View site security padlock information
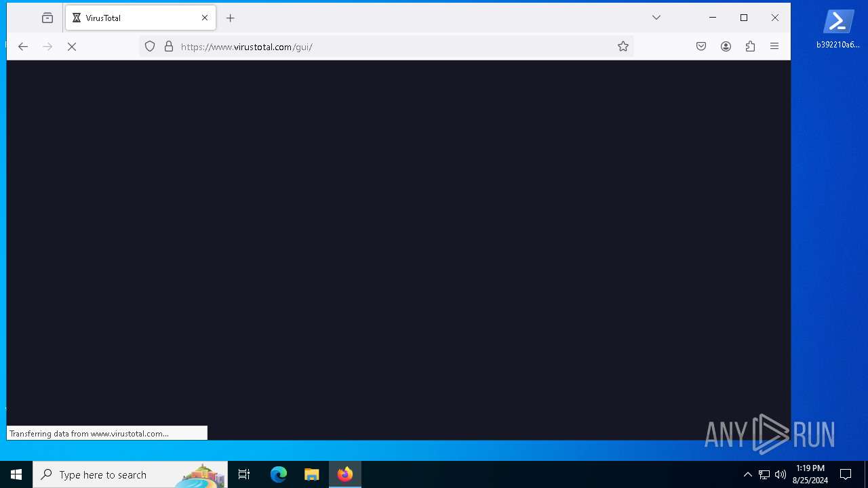 click(x=169, y=46)
